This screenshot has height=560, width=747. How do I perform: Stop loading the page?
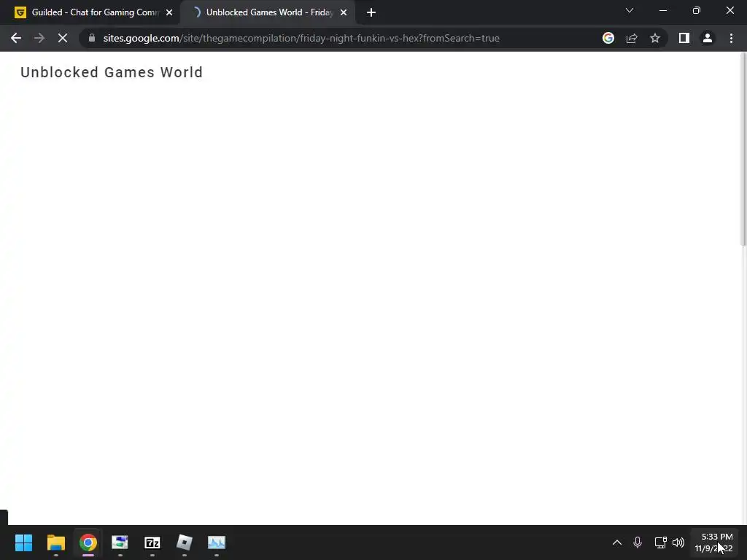click(x=63, y=38)
